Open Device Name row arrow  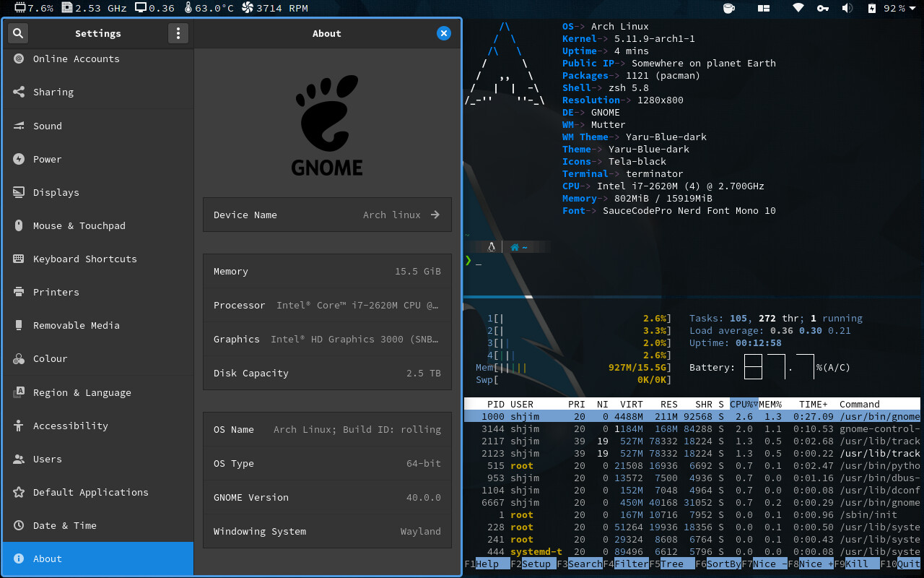pyautogui.click(x=435, y=215)
